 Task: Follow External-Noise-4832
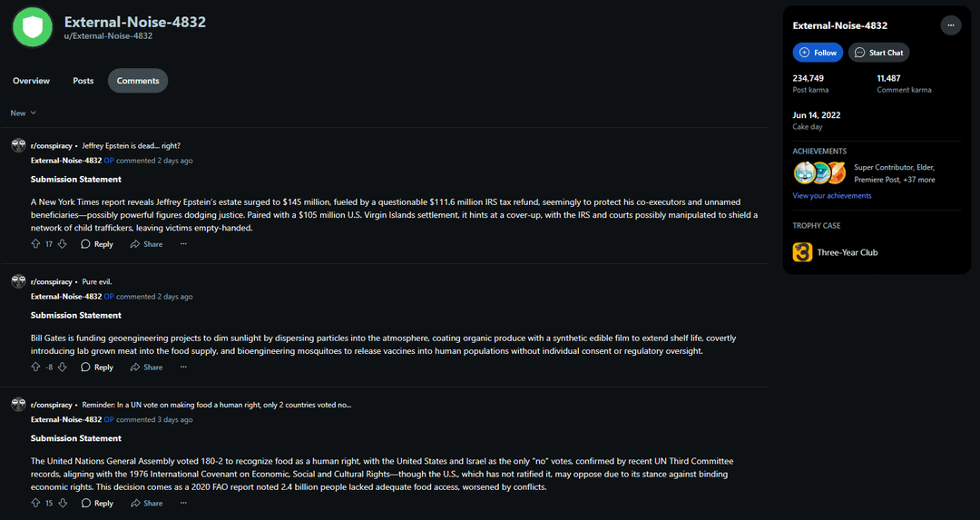click(x=818, y=53)
